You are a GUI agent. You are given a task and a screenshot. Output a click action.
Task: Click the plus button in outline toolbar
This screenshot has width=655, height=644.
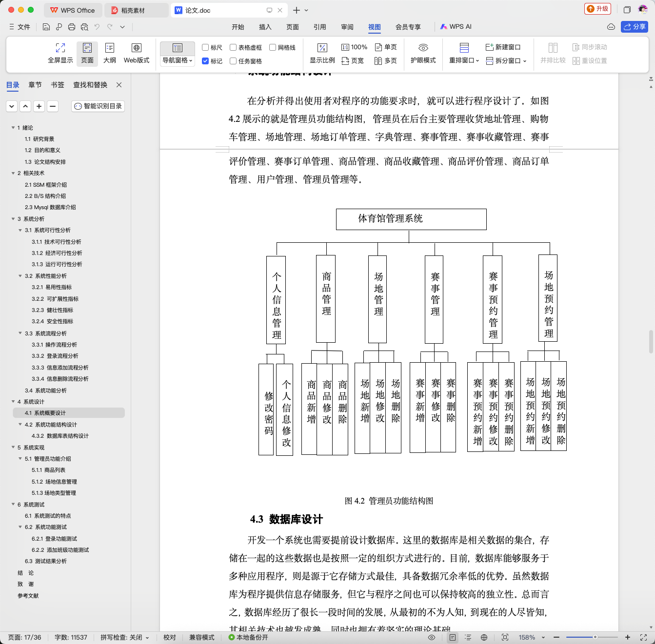[x=40, y=106]
